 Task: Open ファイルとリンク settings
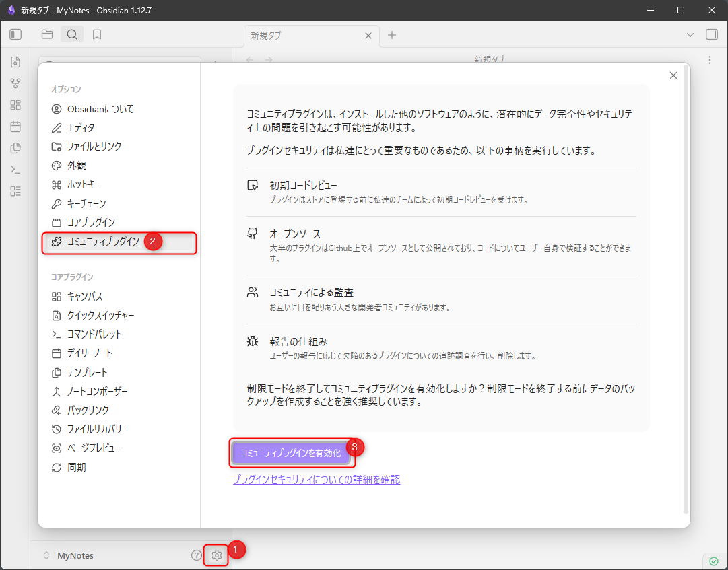tap(120, 147)
